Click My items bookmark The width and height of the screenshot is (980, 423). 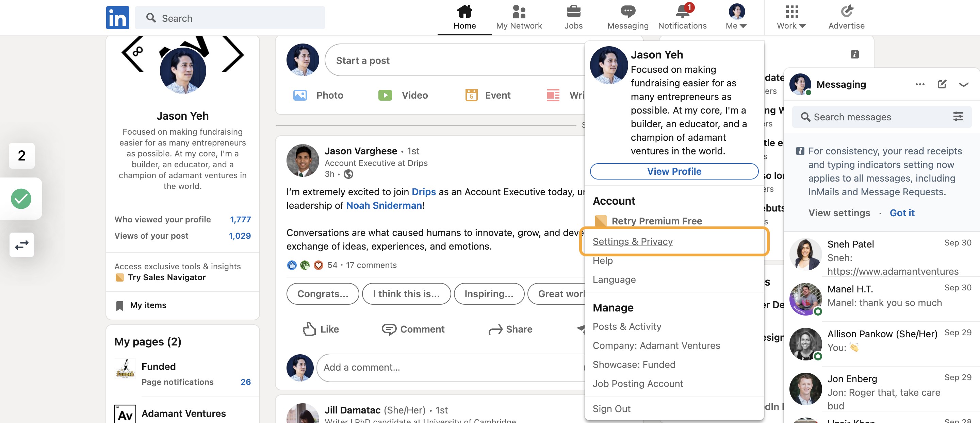click(141, 305)
